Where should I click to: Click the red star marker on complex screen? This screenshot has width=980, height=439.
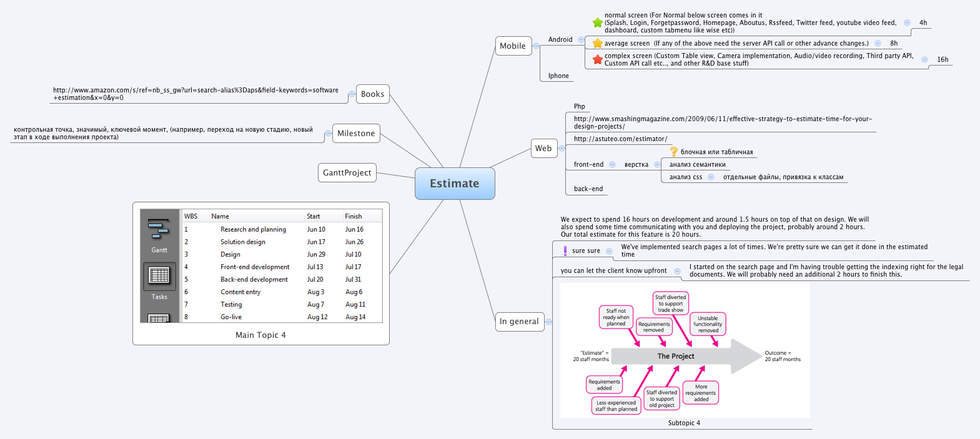pos(598,59)
